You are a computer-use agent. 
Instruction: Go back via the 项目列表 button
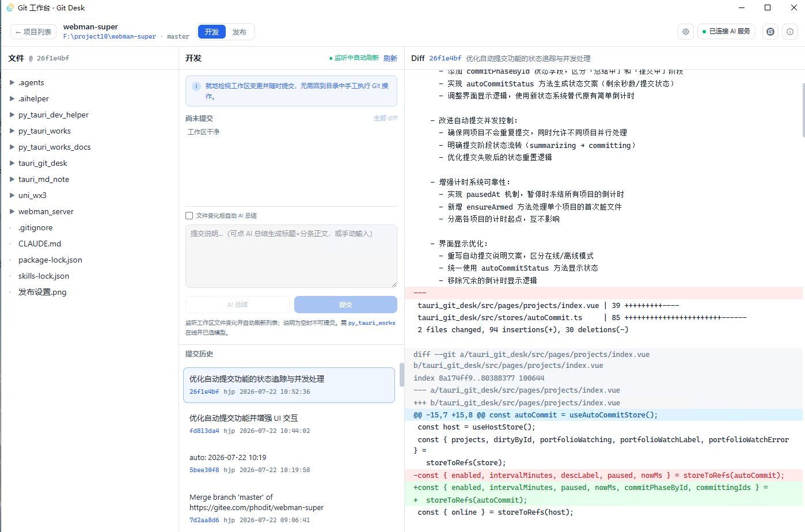(33, 32)
